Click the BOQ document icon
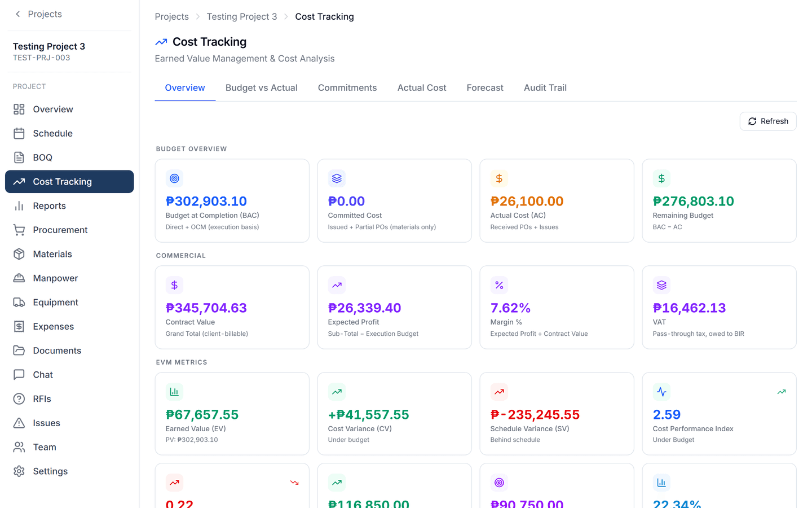 click(x=19, y=157)
